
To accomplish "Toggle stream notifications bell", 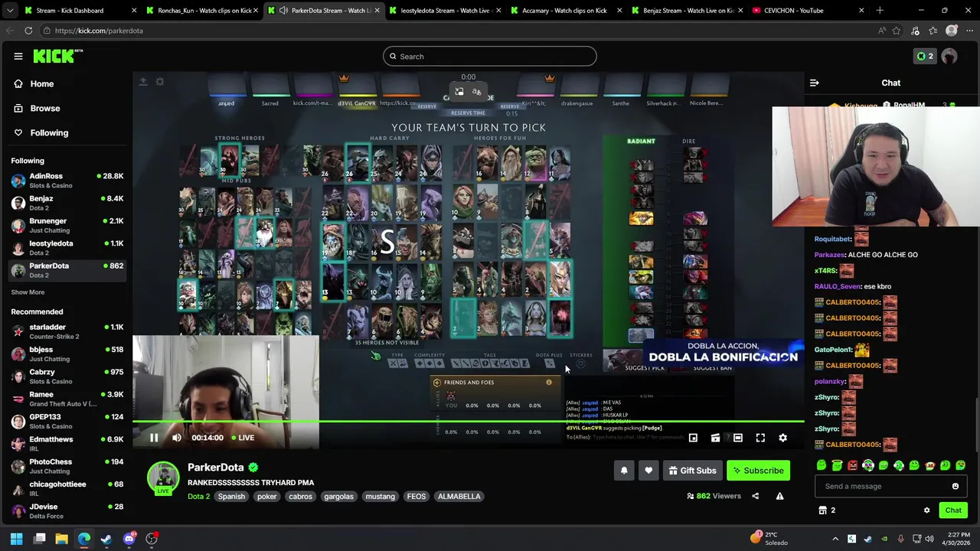I will click(624, 471).
